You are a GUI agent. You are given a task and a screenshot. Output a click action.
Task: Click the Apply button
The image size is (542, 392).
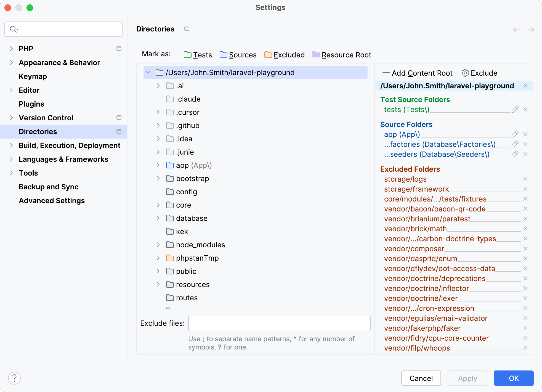pos(467,378)
